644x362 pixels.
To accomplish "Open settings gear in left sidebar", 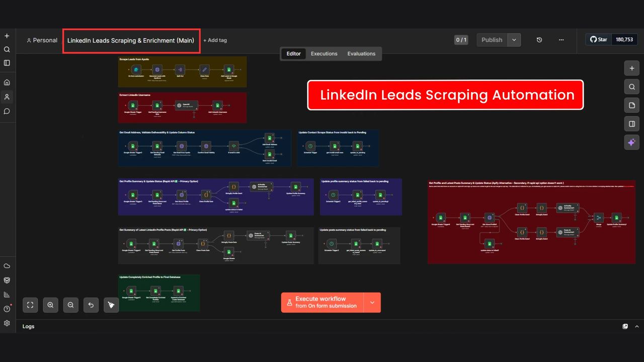I will (7, 323).
